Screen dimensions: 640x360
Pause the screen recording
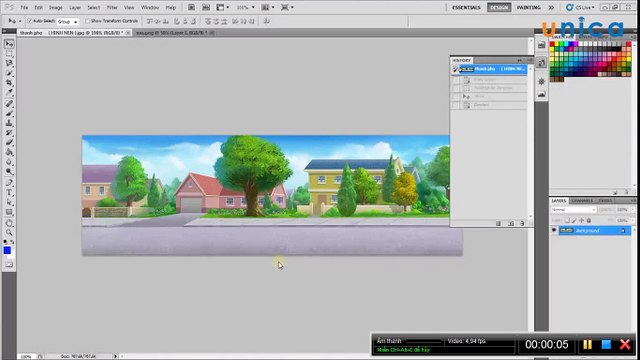(587, 344)
